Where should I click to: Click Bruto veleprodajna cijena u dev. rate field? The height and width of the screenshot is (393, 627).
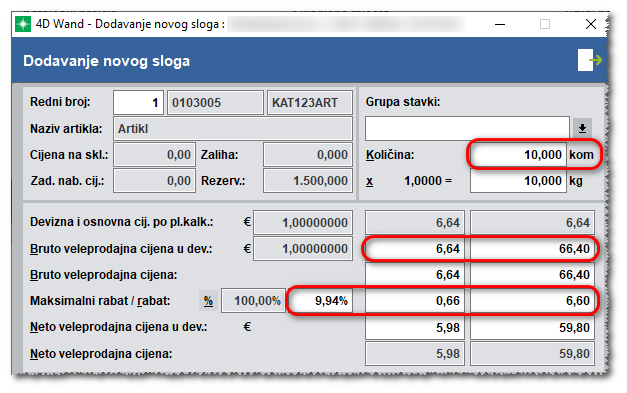303,249
